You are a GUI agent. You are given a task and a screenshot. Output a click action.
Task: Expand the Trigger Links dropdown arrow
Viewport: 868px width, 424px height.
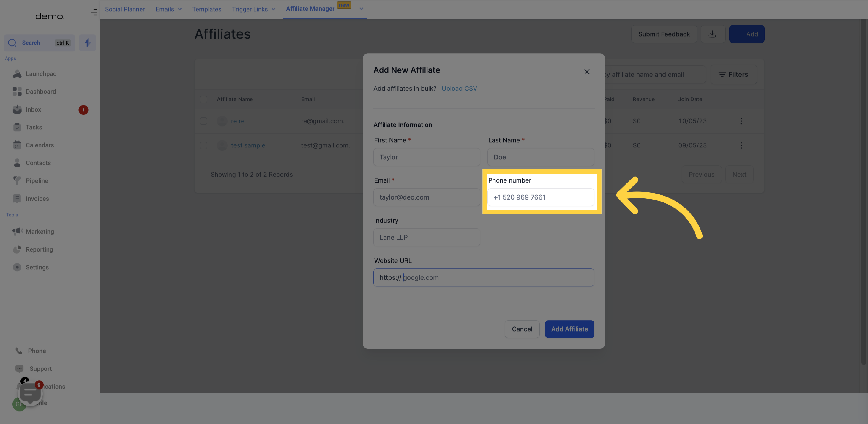coord(273,10)
